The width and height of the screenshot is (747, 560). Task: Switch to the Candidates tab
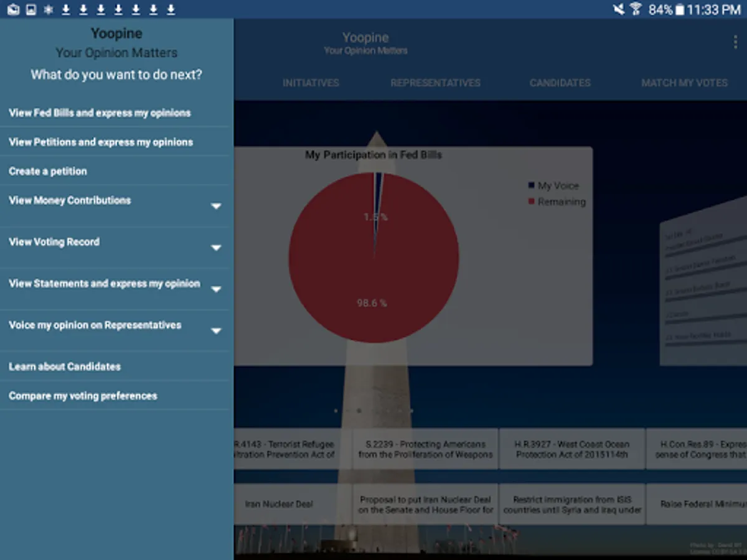(560, 83)
